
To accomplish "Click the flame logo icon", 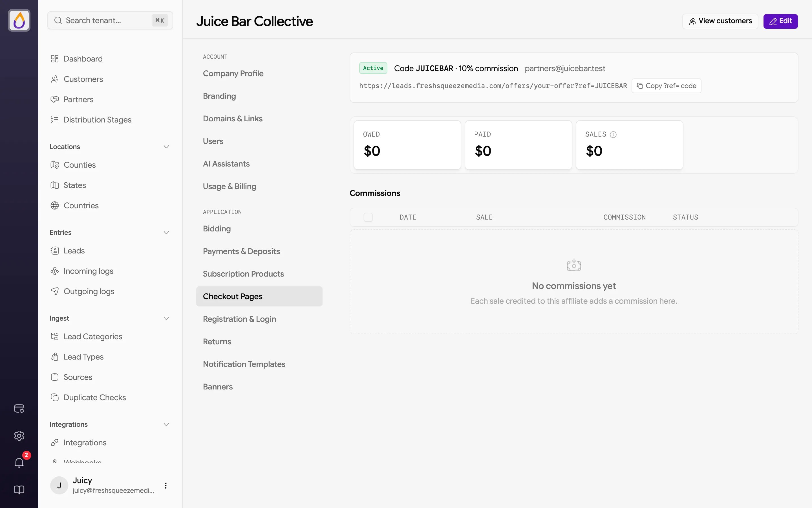I will 19,21.
